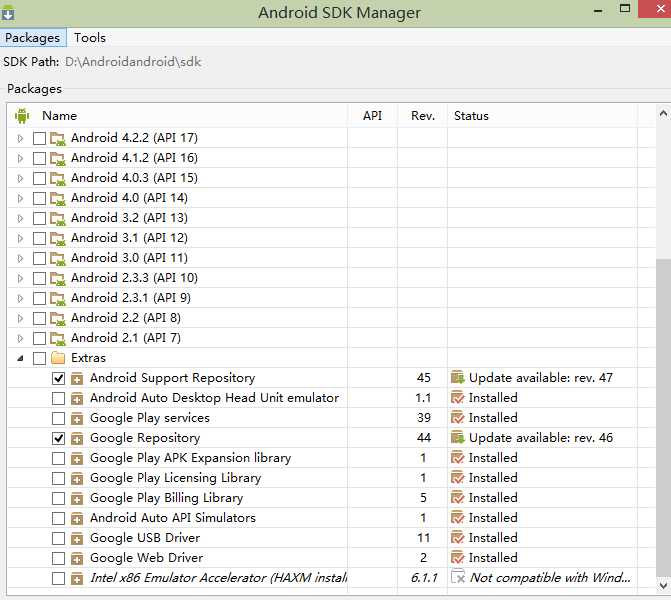671x600 pixels.
Task: Click Intel x86 Emulator Accelerator package icon
Action: pyautogui.click(x=77, y=579)
